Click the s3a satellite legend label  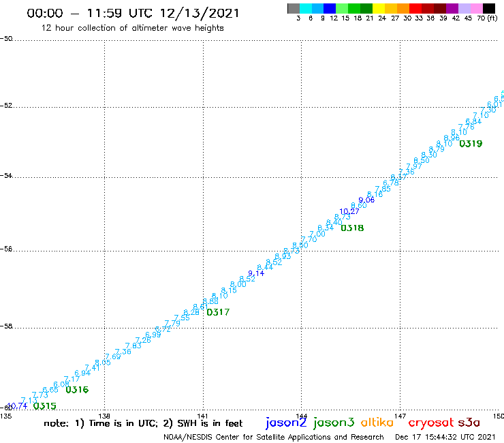pos(469,423)
